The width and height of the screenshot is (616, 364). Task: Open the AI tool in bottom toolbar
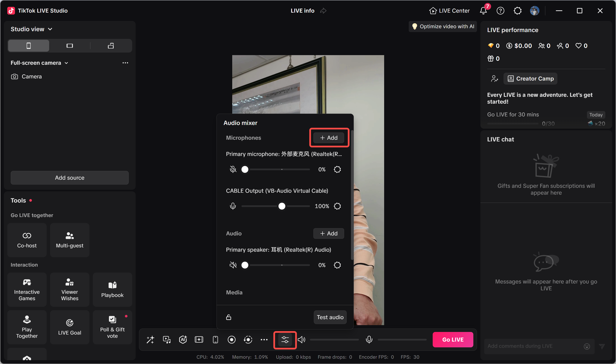(x=183, y=340)
